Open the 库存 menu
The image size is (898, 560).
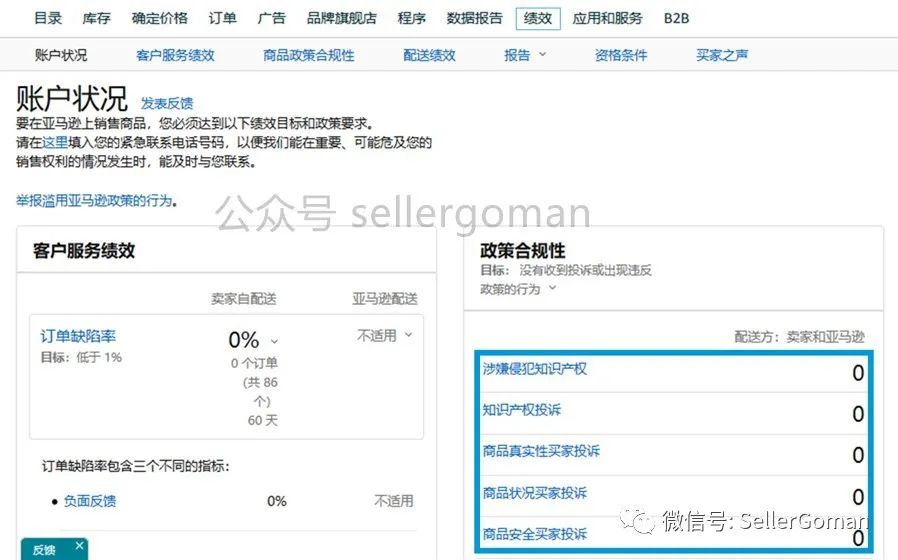coord(96,18)
